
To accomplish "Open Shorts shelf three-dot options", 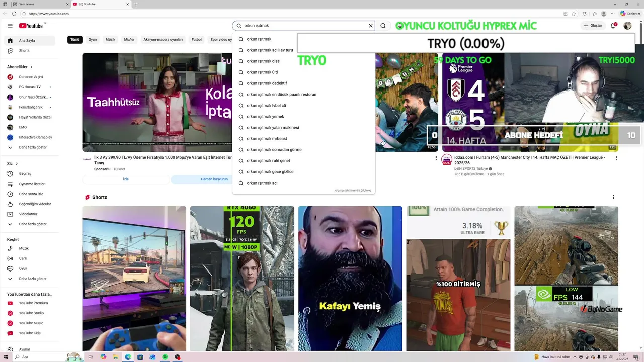I will coord(613,197).
